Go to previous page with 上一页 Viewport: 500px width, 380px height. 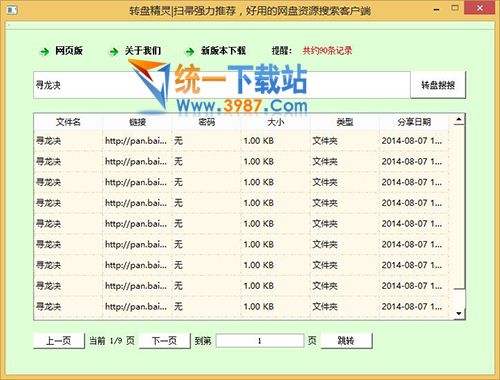(59, 341)
